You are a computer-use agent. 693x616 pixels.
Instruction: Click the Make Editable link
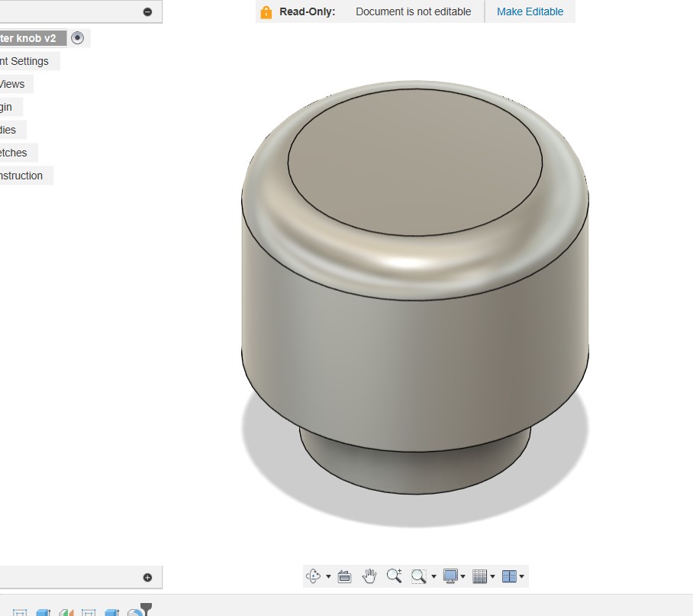coord(530,11)
